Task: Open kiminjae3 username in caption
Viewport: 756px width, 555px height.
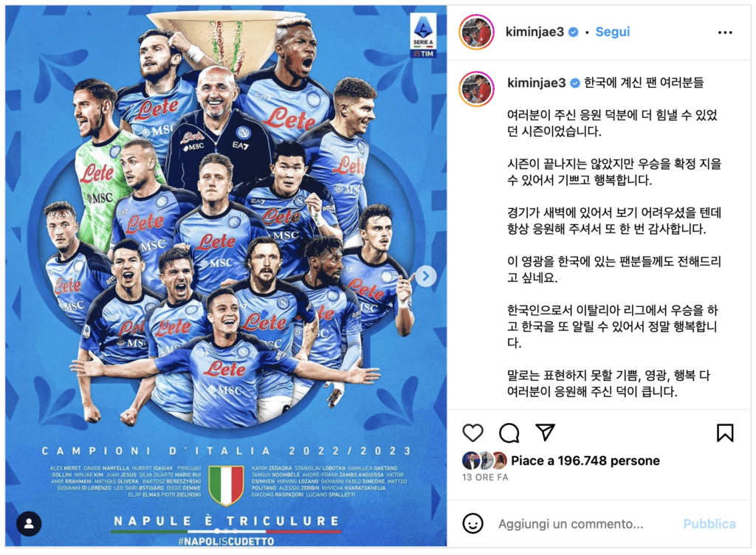Action: pos(536,83)
